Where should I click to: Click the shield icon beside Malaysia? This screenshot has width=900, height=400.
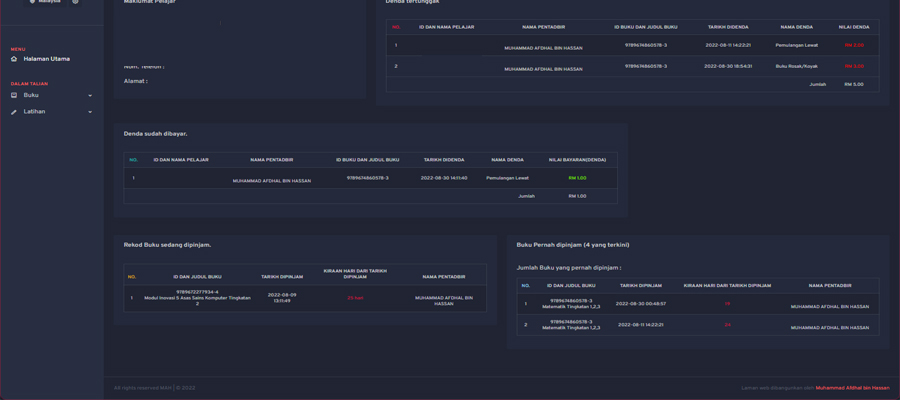pos(32,1)
